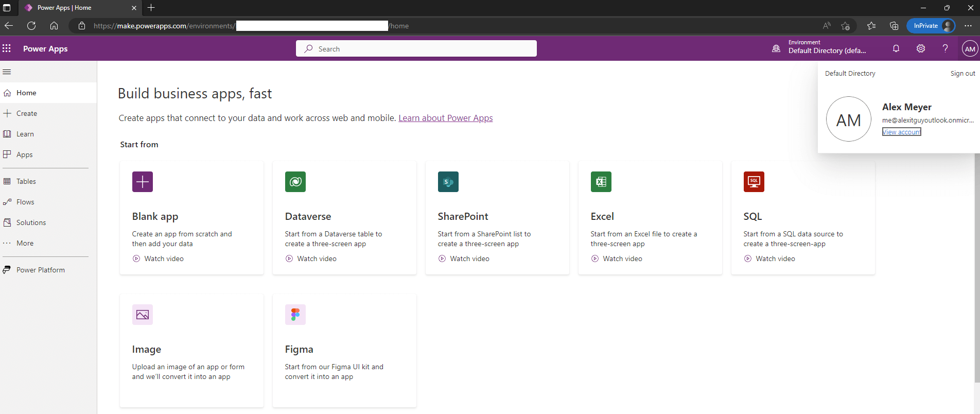Play Watch video under Blank app
Screen dimensions: 980x414
(158, 258)
